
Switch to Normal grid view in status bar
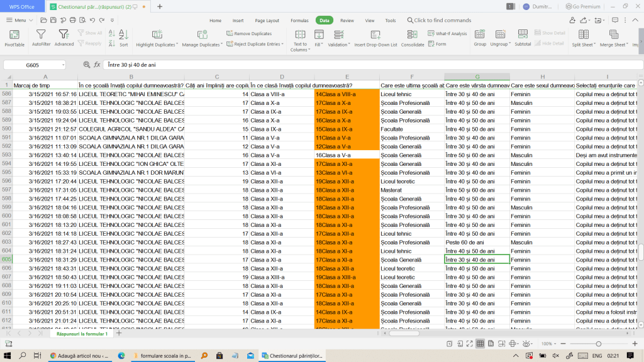(480, 344)
